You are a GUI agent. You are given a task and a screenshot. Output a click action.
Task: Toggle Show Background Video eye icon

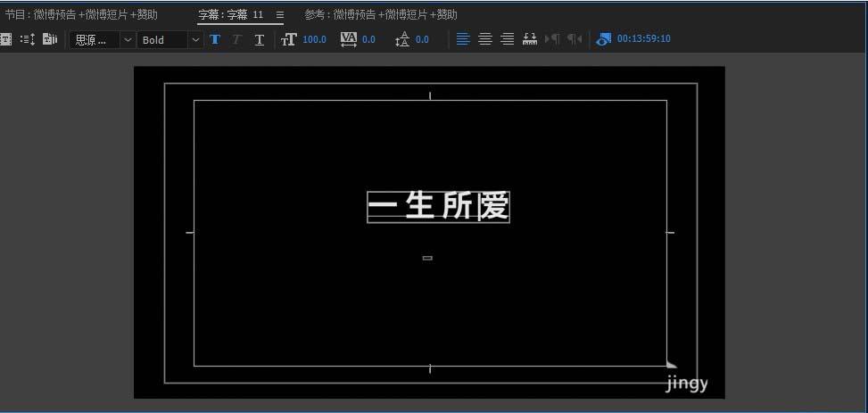(x=603, y=38)
